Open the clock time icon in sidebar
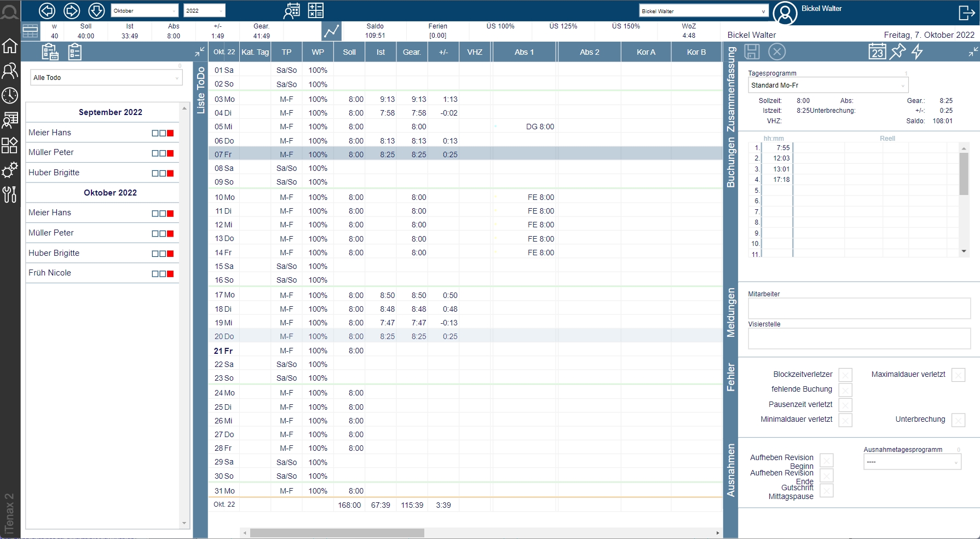This screenshot has height=539, width=980. point(10,95)
